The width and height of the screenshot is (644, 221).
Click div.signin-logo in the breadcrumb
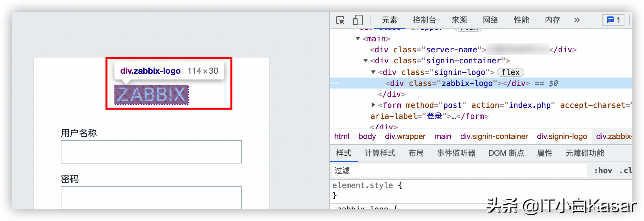click(x=562, y=136)
